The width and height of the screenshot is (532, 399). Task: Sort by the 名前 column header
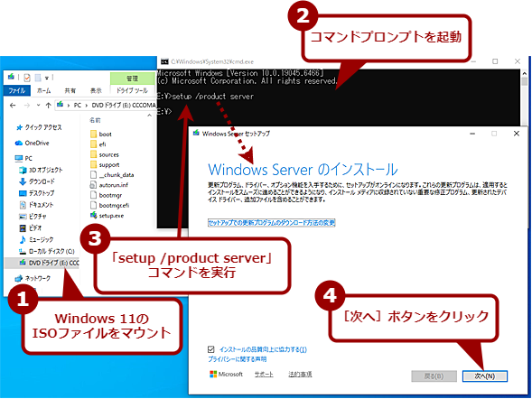[95, 120]
